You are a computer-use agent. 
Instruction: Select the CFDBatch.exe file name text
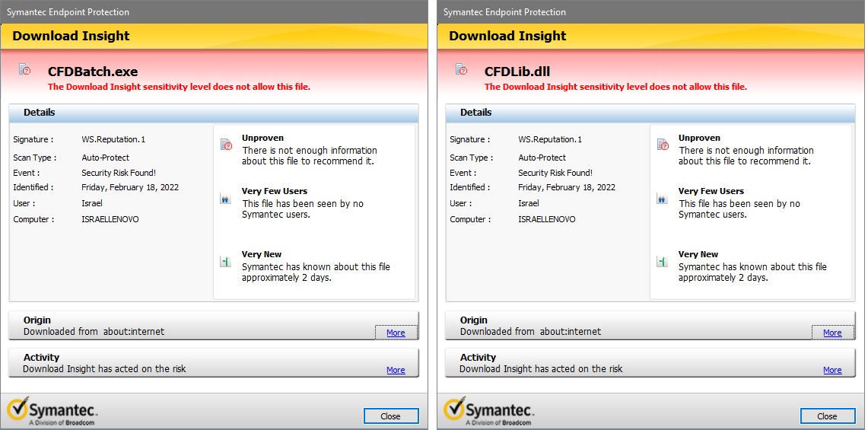[93, 72]
